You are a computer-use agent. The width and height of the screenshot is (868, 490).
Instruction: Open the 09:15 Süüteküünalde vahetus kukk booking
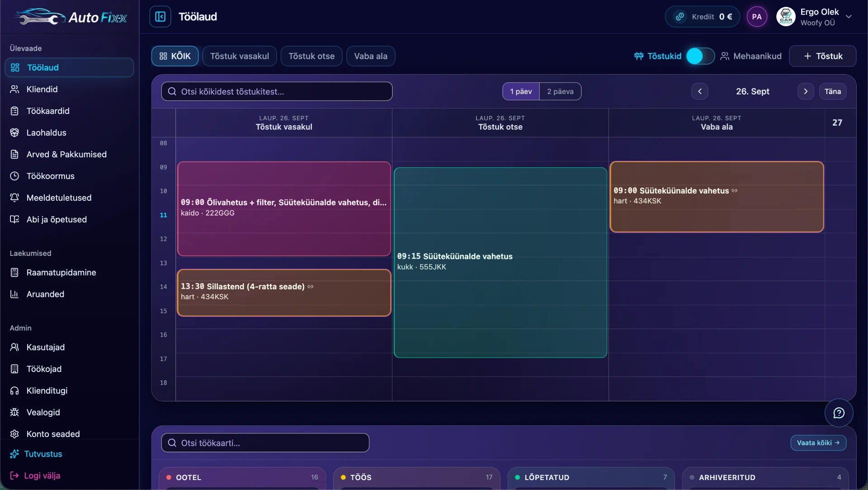tap(500, 263)
